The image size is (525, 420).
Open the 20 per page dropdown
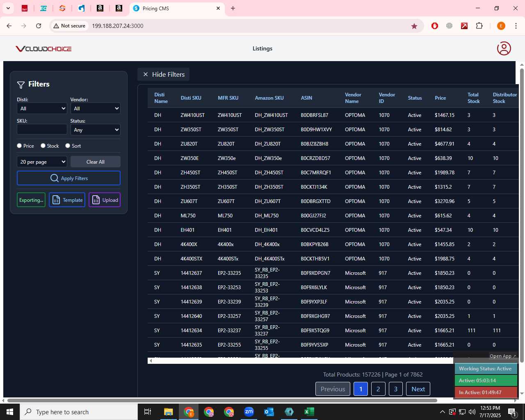point(42,162)
